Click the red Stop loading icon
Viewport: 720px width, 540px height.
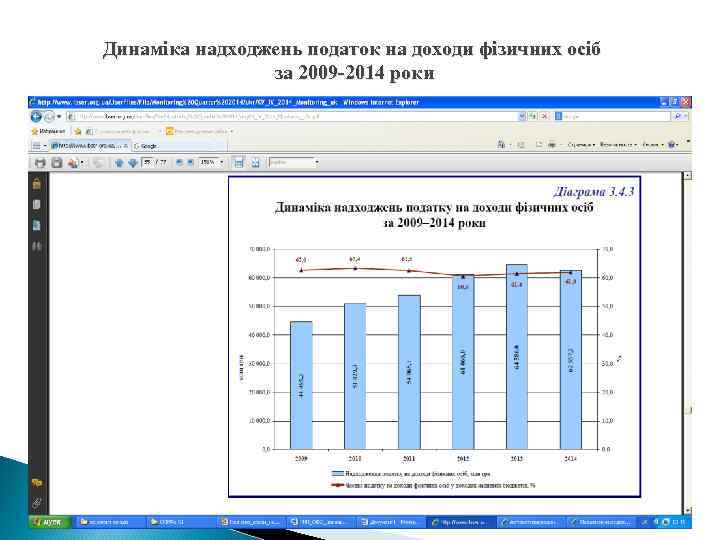pos(544,117)
